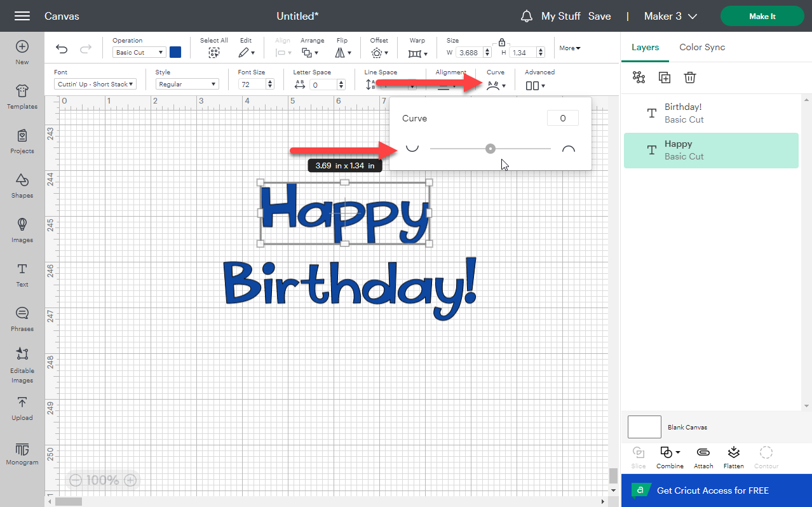Duplicate the layer using the copy icon
The height and width of the screenshot is (507, 812).
click(664, 77)
